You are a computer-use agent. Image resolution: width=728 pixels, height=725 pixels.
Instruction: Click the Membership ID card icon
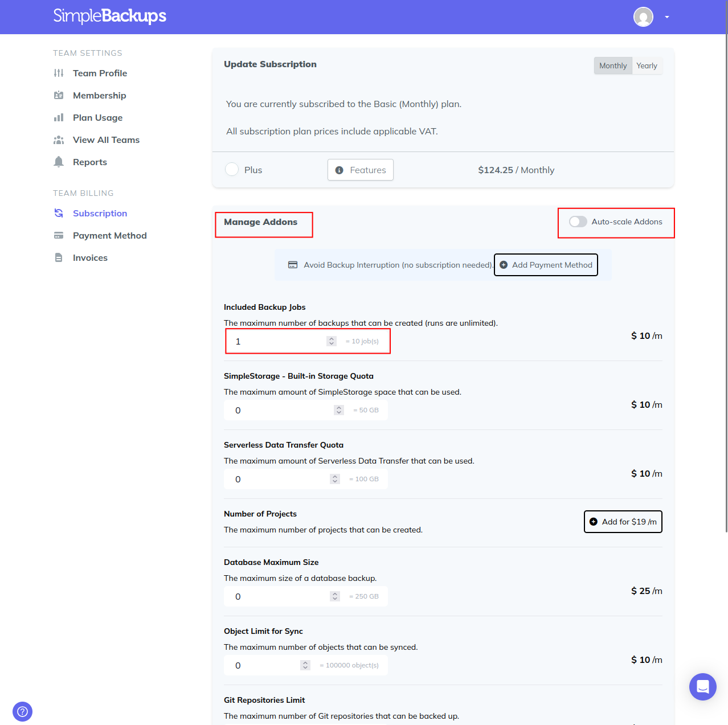tap(59, 95)
